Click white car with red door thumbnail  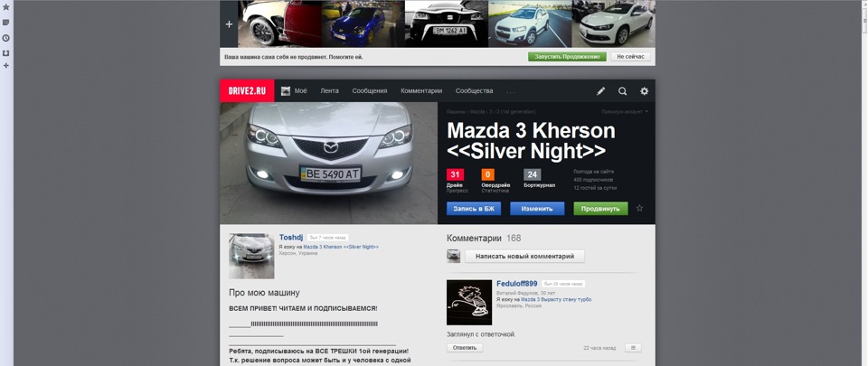pos(279,23)
